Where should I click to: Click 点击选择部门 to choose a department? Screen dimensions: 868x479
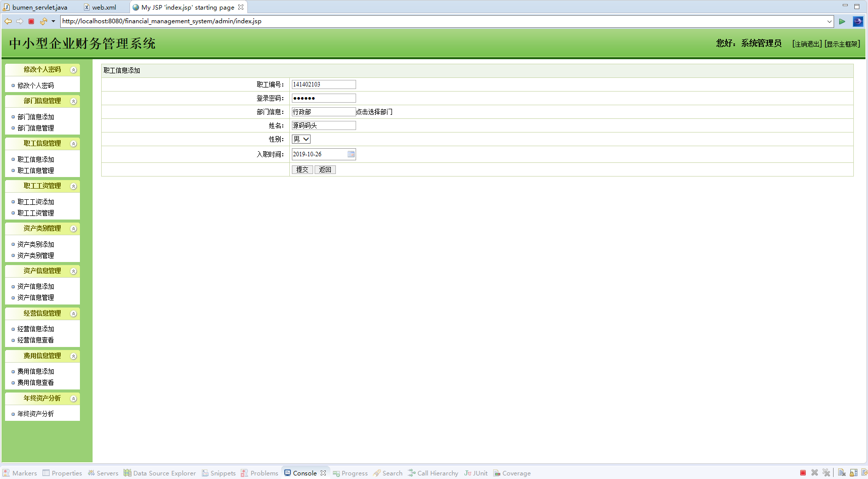tap(375, 112)
